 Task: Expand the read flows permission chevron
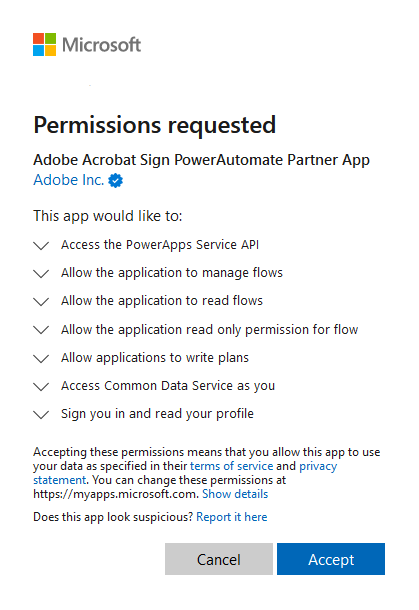click(41, 301)
